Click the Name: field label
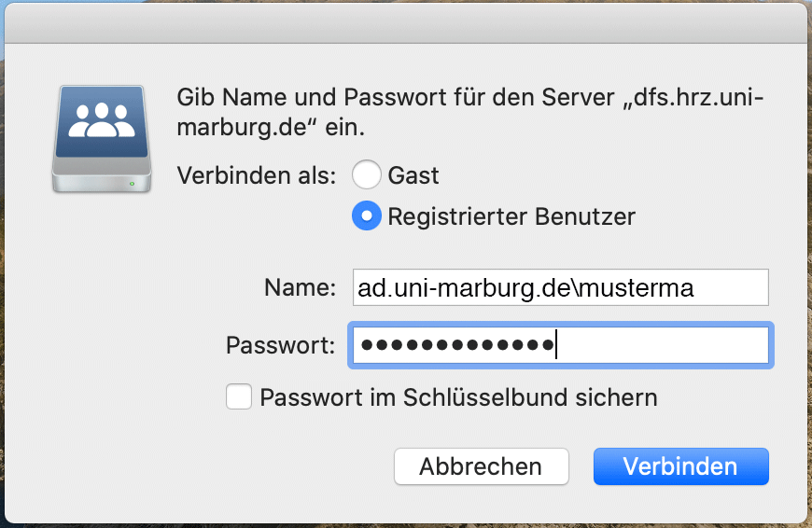This screenshot has height=528, width=812. pyautogui.click(x=301, y=287)
